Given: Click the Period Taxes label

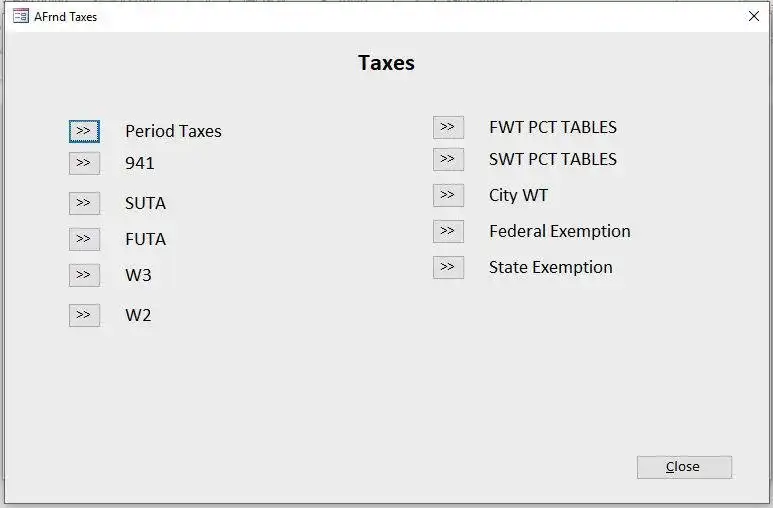Looking at the screenshot, I should (173, 131).
